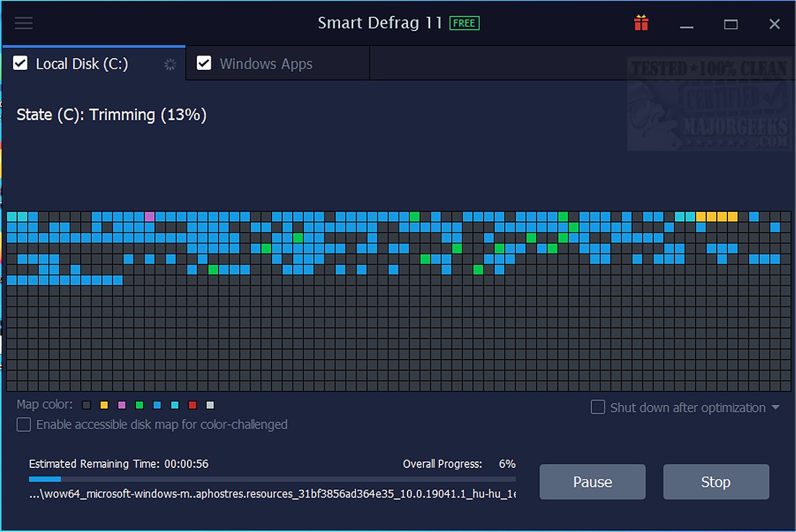Switch to the Windows Apps tab

click(x=278, y=64)
